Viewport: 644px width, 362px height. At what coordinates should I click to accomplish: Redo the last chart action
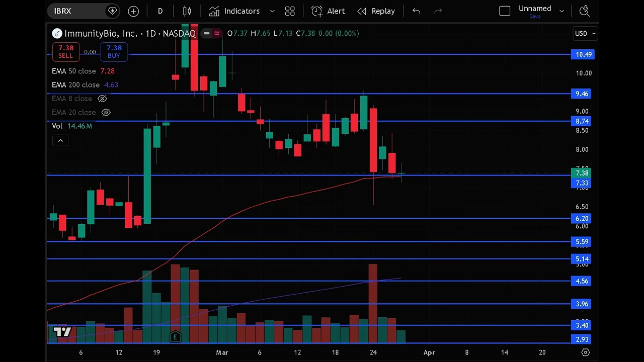point(438,11)
